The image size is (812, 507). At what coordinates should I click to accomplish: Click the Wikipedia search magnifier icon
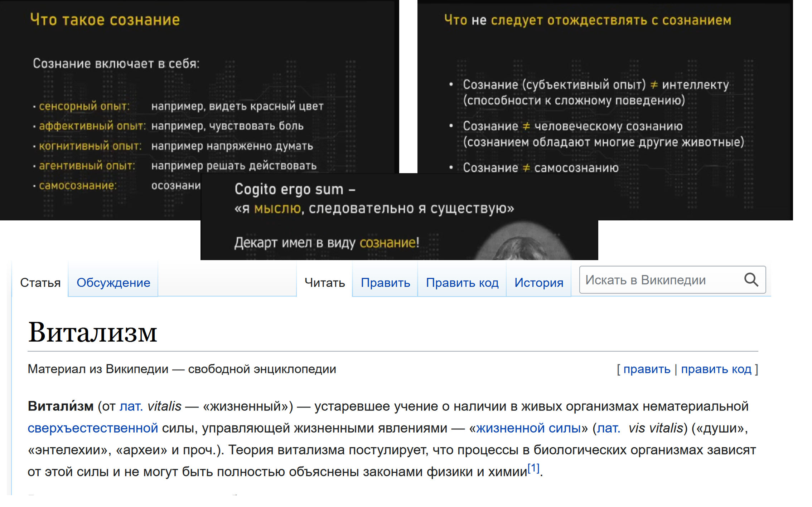pyautogui.click(x=751, y=280)
